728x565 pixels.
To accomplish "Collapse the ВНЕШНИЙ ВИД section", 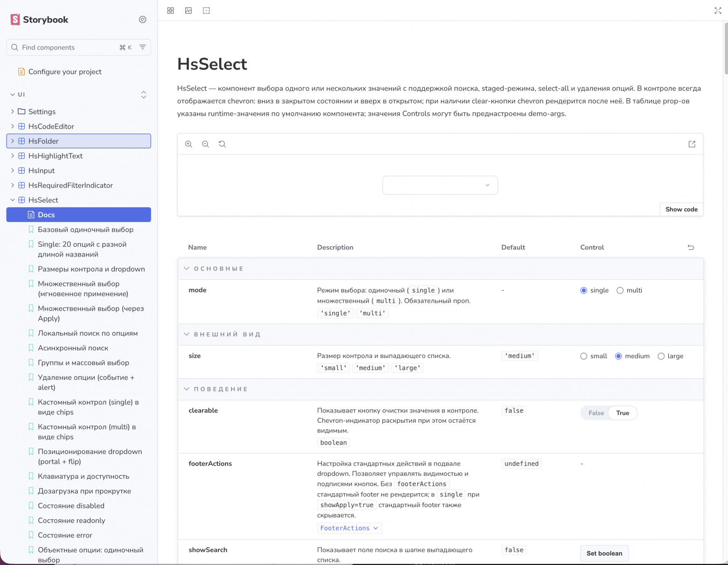I will pyautogui.click(x=187, y=335).
